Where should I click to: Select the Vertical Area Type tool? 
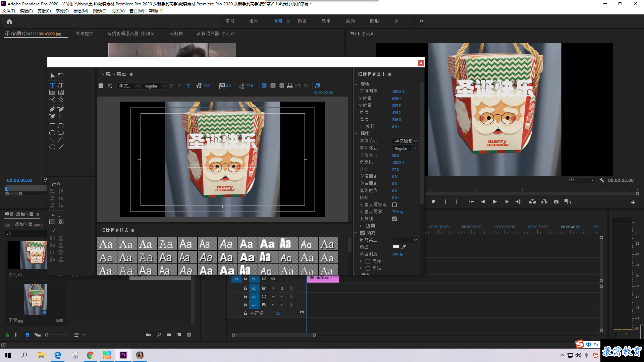click(61, 92)
